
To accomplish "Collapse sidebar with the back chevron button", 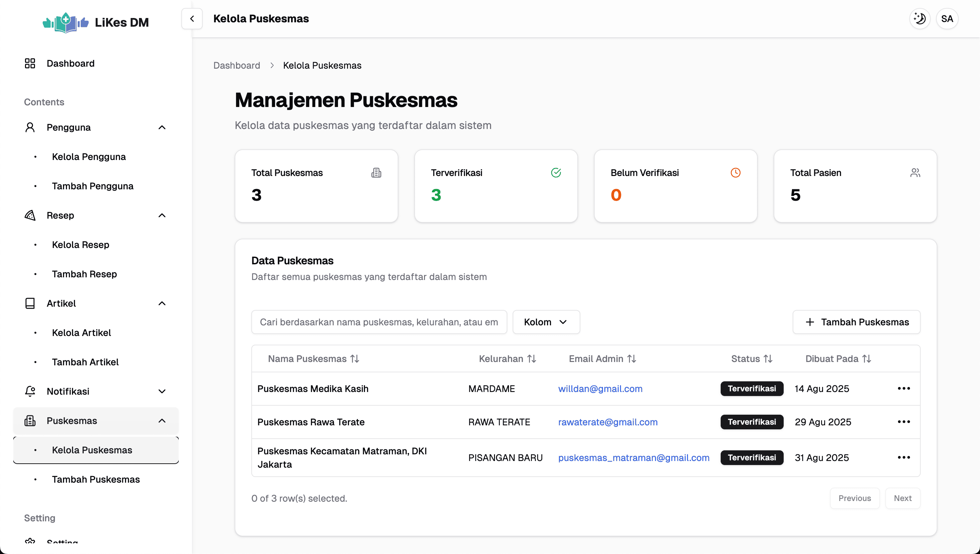I will point(192,19).
